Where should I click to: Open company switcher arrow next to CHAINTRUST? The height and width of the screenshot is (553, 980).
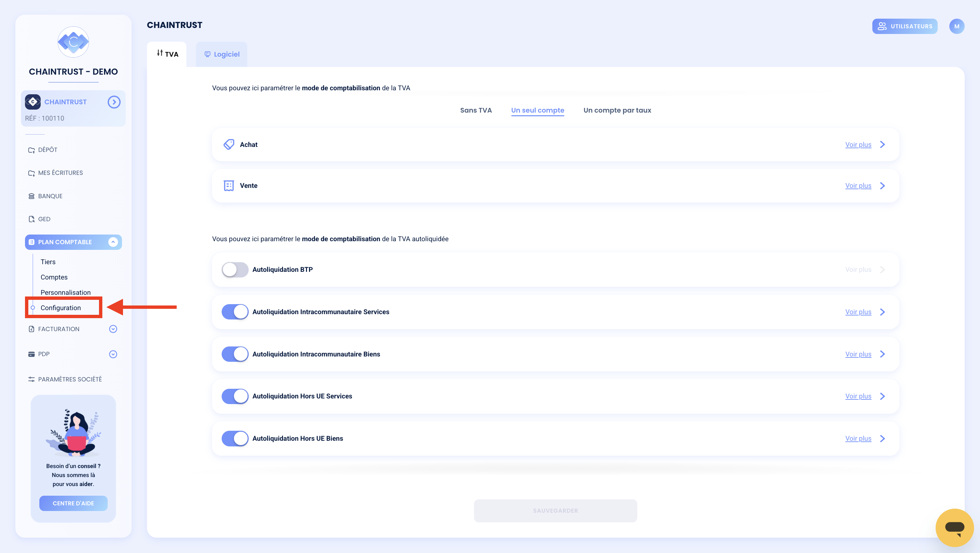[x=114, y=102]
